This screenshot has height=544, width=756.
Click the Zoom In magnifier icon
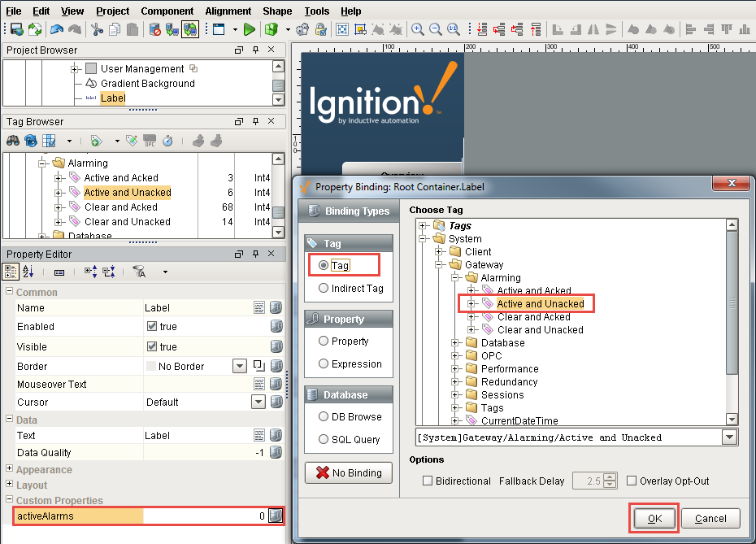coord(418,30)
